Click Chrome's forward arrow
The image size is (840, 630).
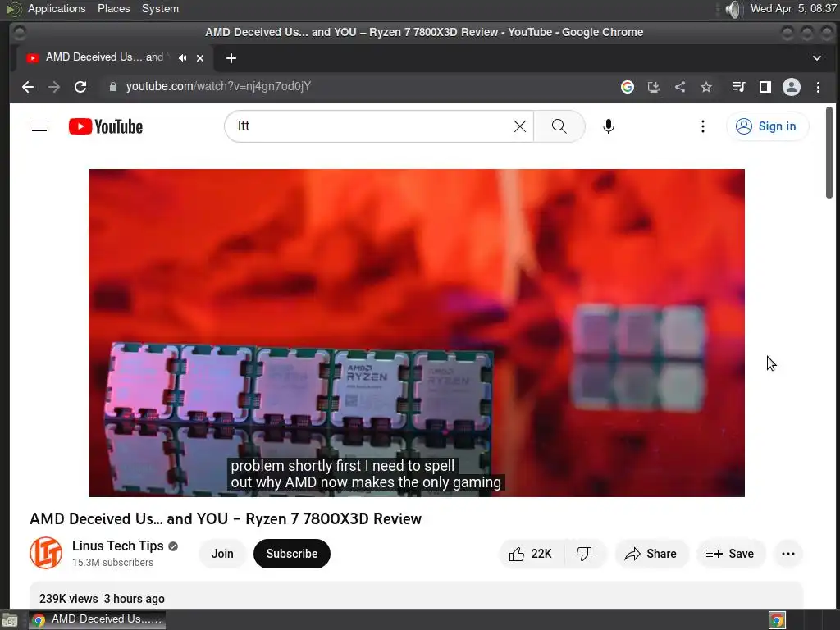click(54, 87)
